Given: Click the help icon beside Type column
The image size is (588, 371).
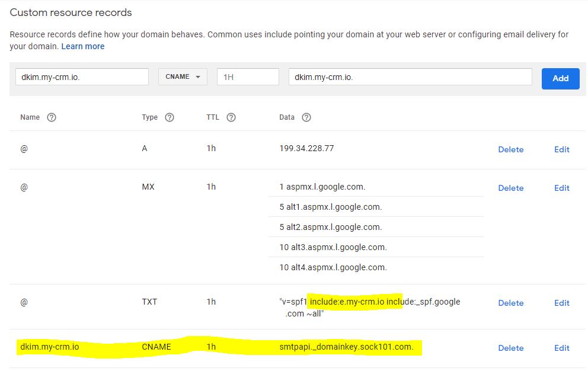Looking at the screenshot, I should point(170,117).
